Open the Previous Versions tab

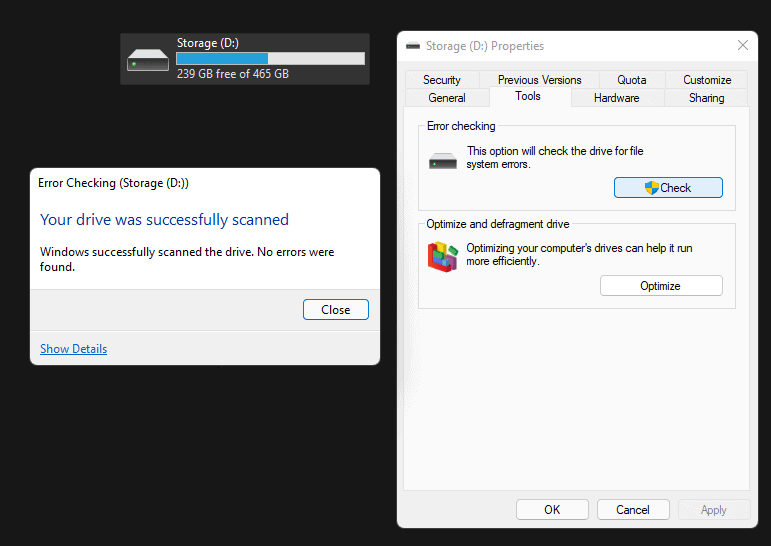click(x=539, y=80)
